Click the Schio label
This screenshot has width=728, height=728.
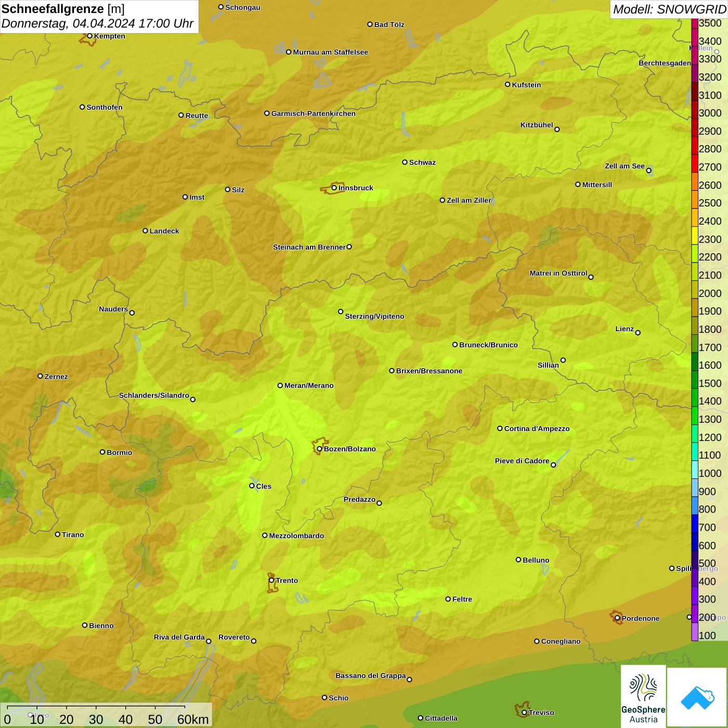tap(339, 698)
